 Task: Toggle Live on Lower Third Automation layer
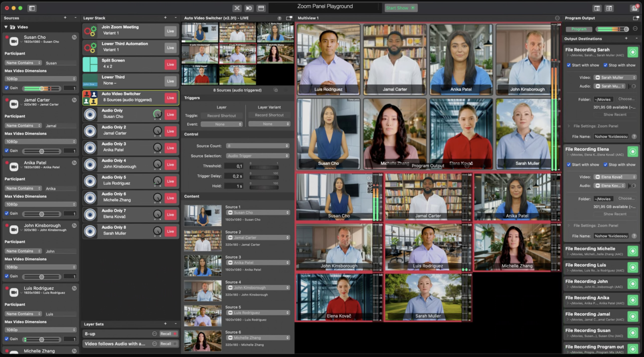click(171, 48)
